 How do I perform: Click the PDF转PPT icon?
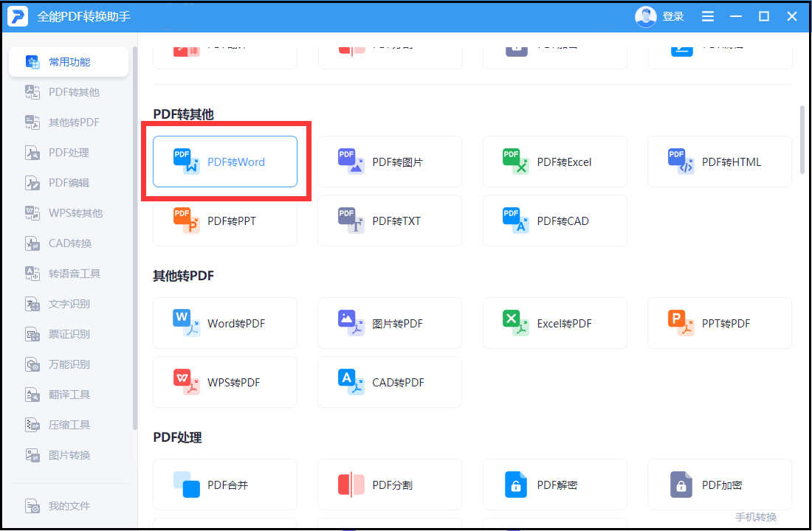pos(187,220)
